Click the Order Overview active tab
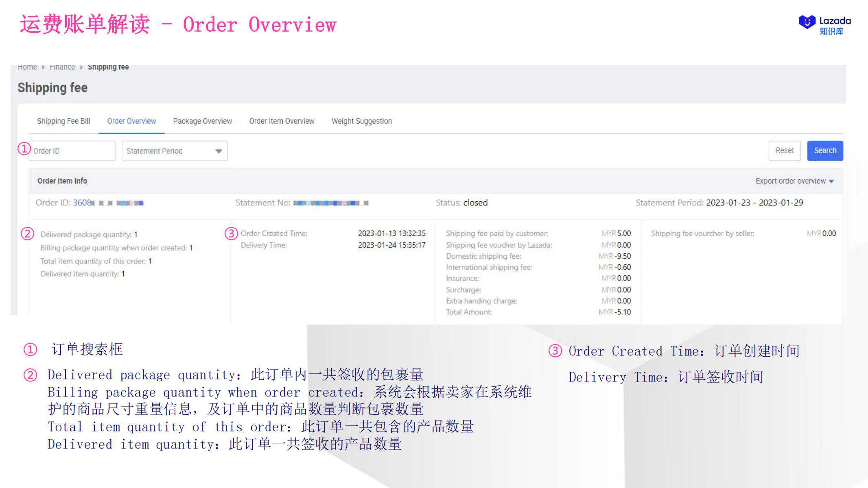This screenshot has height=488, width=868. click(x=131, y=121)
